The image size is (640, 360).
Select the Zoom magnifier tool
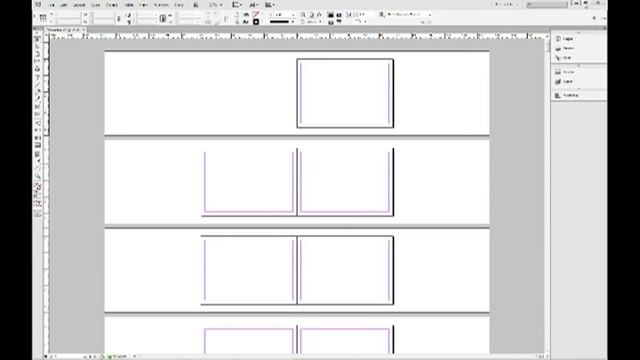(38, 176)
